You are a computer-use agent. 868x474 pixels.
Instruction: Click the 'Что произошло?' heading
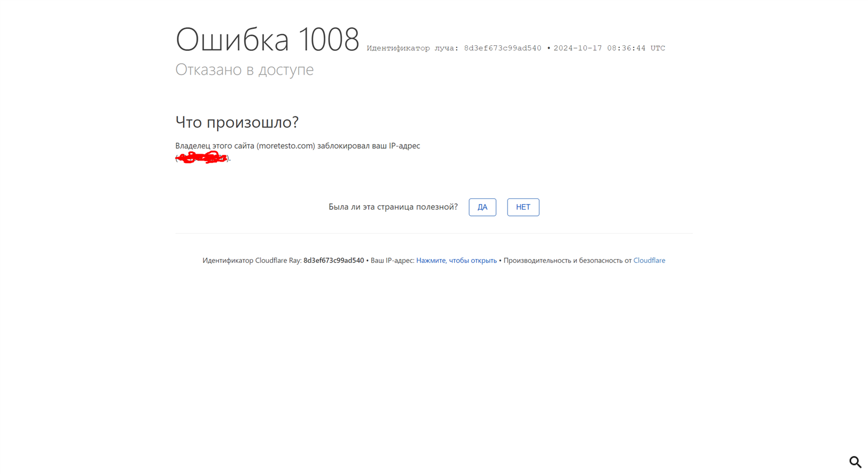point(237,122)
